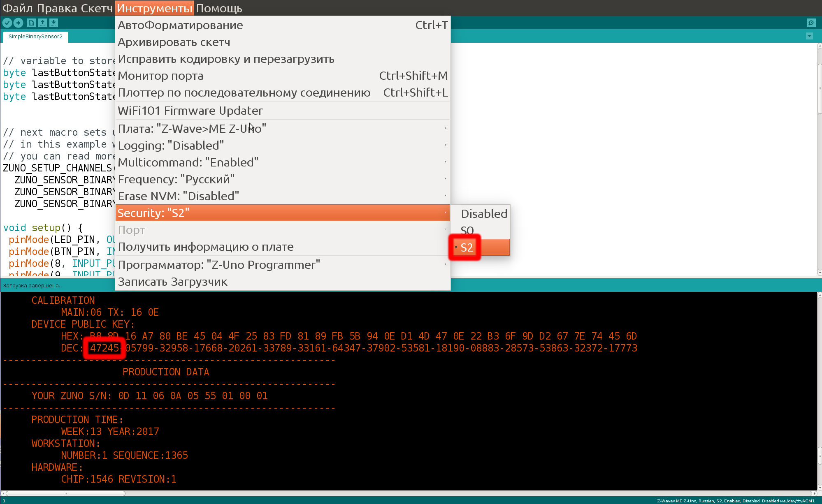Click 'NUMBER:1 SEQUENCE:1365' console text
This screenshot has height=504, width=822.
pyautogui.click(x=125, y=455)
